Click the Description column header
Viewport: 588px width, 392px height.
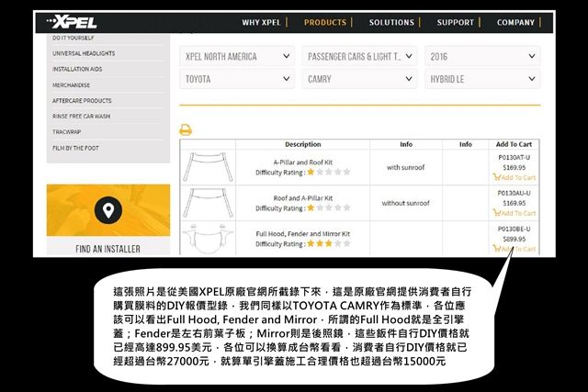(x=303, y=144)
